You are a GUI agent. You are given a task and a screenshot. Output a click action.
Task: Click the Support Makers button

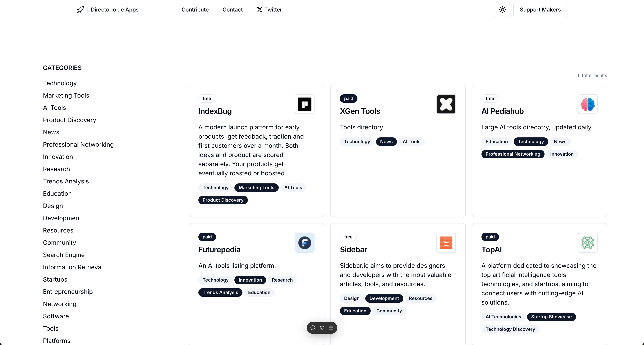pyautogui.click(x=540, y=10)
